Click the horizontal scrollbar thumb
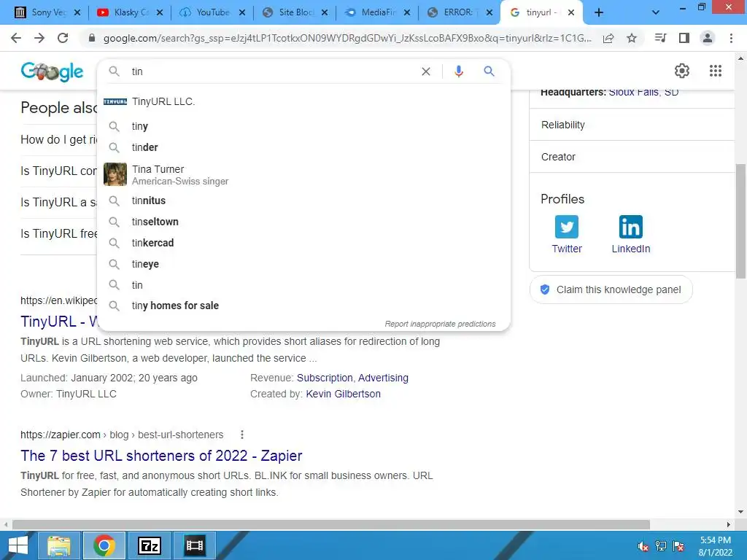This screenshot has height=560, width=747. 331,524
